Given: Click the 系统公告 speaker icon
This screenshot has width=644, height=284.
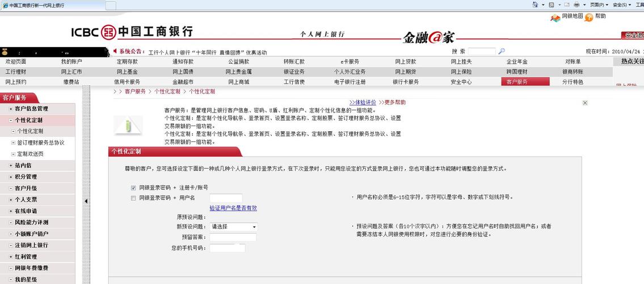Looking at the screenshot, I should coord(115,51).
